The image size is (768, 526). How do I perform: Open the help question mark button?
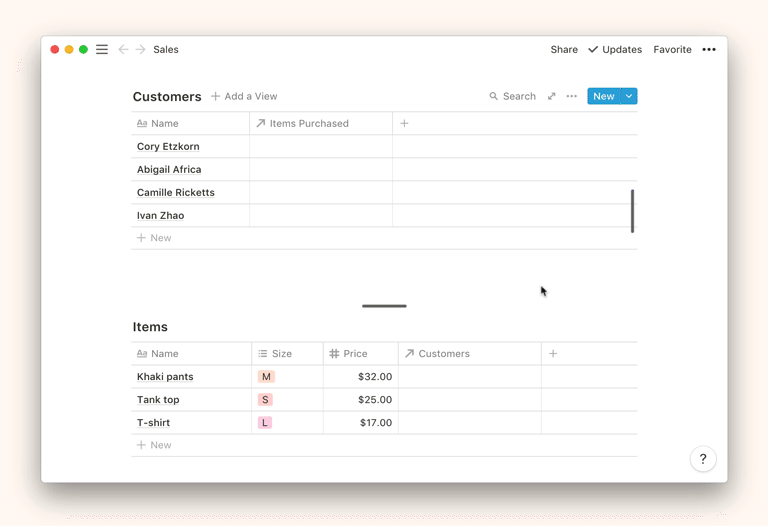coord(703,459)
